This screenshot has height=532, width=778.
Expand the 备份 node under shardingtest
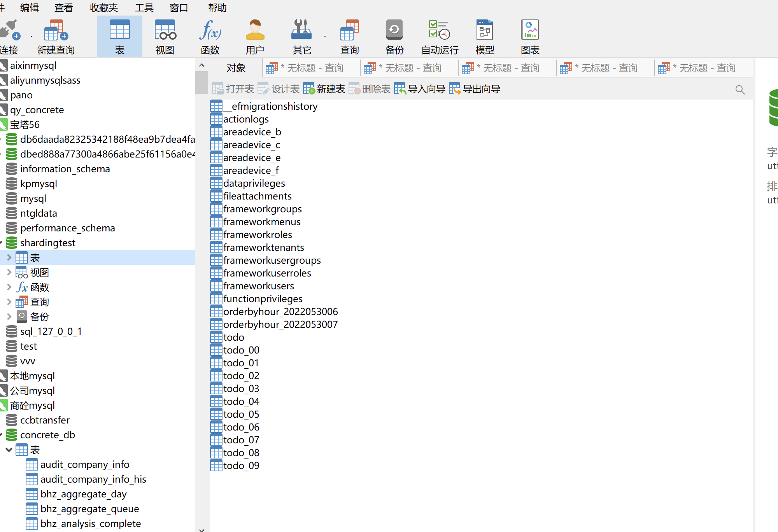9,317
